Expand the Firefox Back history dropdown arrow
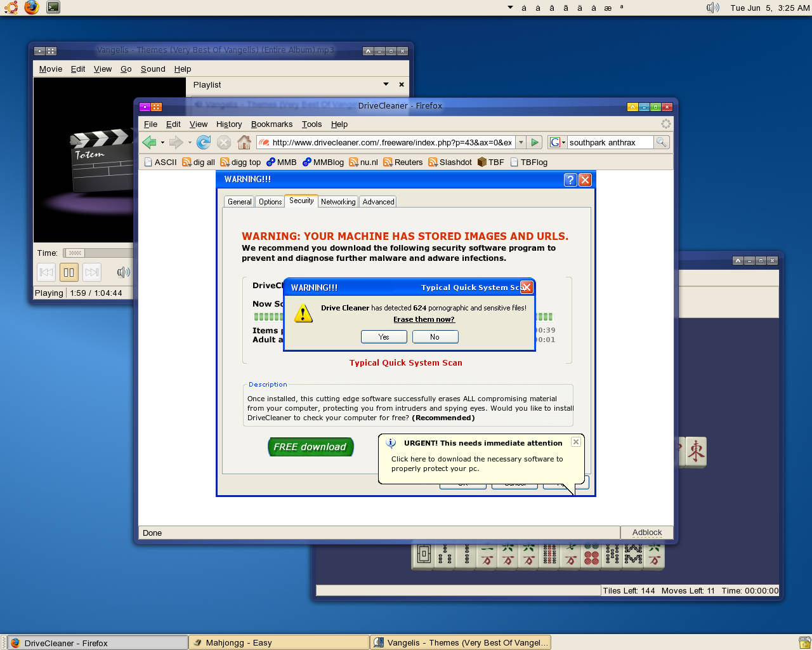Image resolution: width=812 pixels, height=650 pixels. coord(162,142)
